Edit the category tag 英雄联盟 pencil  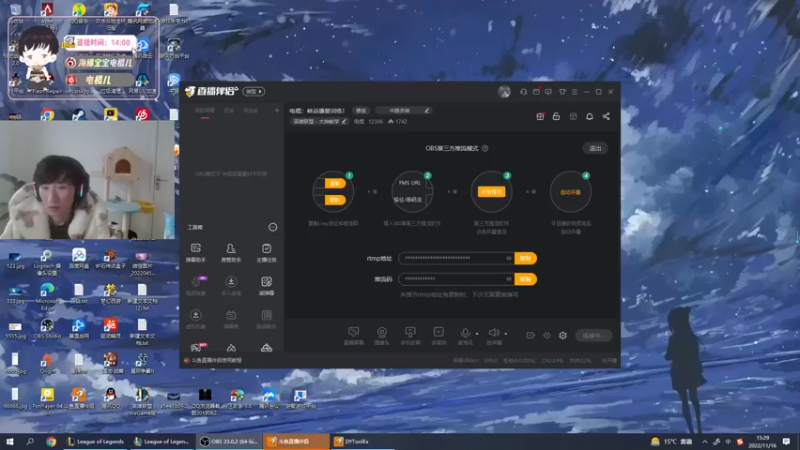pos(344,121)
